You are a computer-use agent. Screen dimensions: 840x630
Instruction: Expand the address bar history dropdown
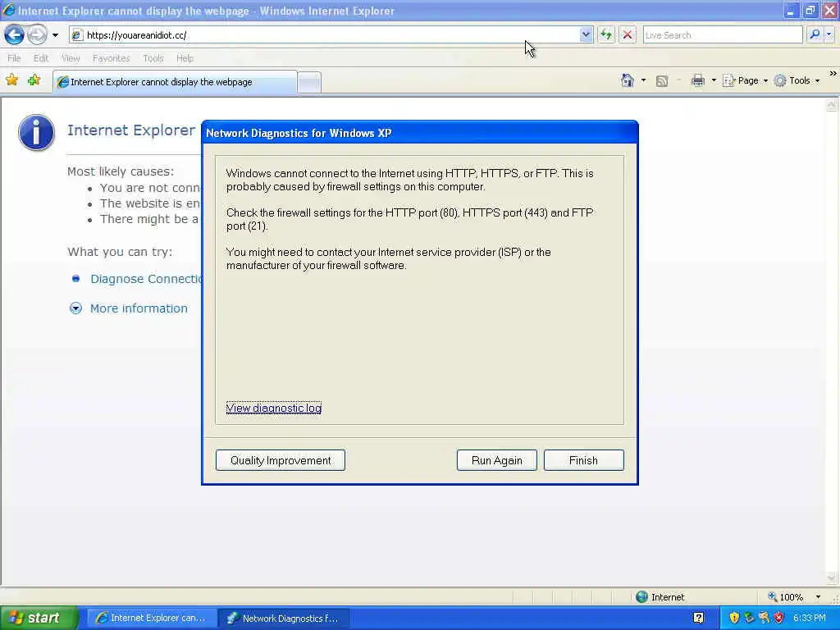(x=586, y=35)
